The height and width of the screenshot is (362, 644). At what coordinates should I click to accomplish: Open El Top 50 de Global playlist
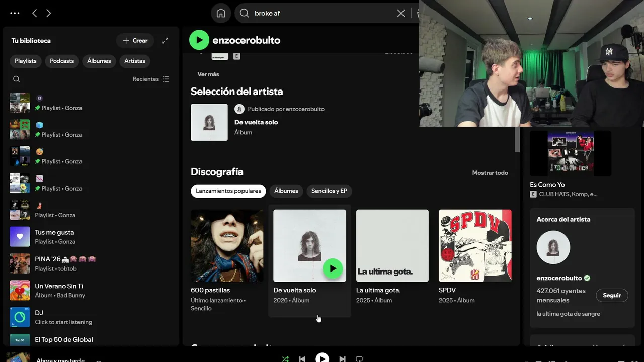coord(91,340)
